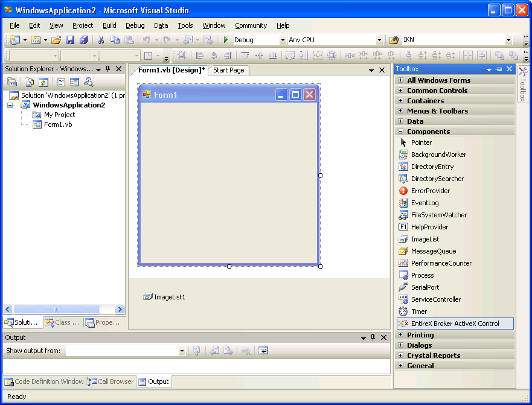Click the Cut scissors icon
532x405 pixels.
pos(101,40)
